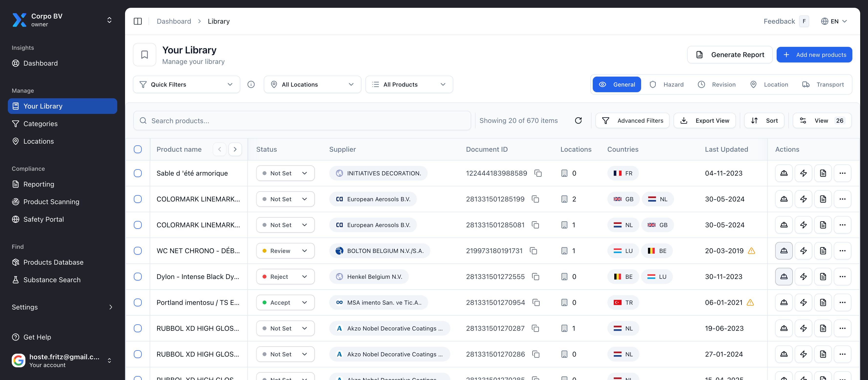The height and width of the screenshot is (380, 868).
Task: Check the row checkbox for RUBBOL XD HIGH GLOSS
Action: [x=138, y=328]
